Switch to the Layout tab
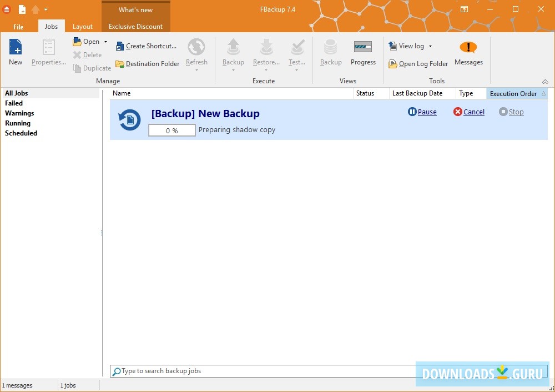The image size is (555, 392). pyautogui.click(x=83, y=27)
